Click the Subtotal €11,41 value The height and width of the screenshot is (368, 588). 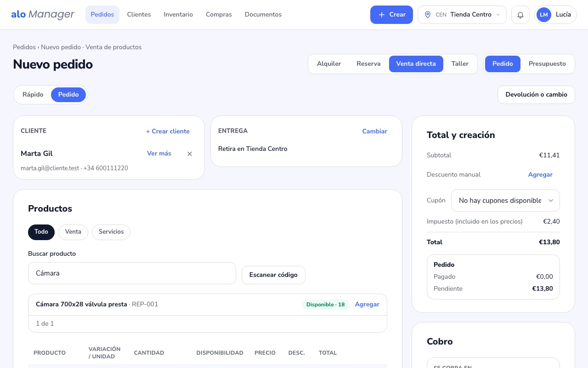549,155
